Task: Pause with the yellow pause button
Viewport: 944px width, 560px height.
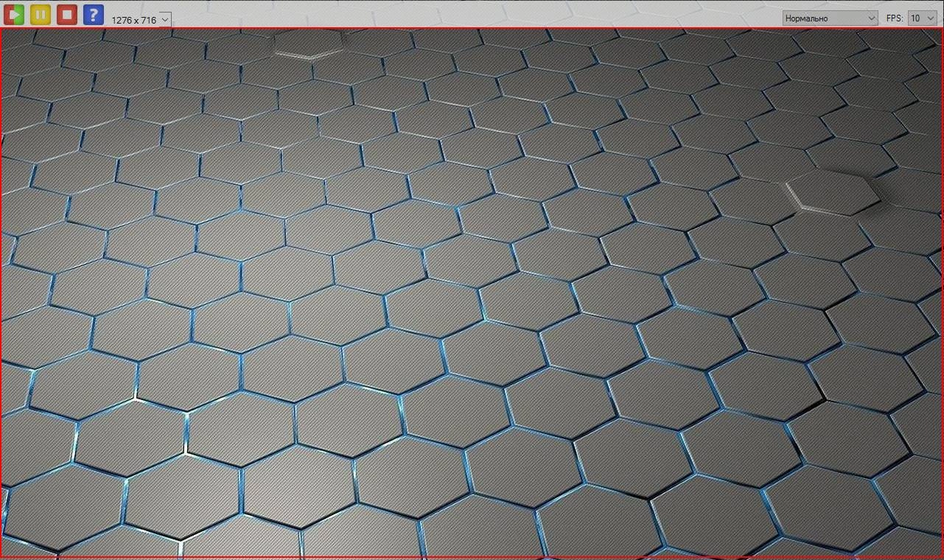Action: (41, 14)
